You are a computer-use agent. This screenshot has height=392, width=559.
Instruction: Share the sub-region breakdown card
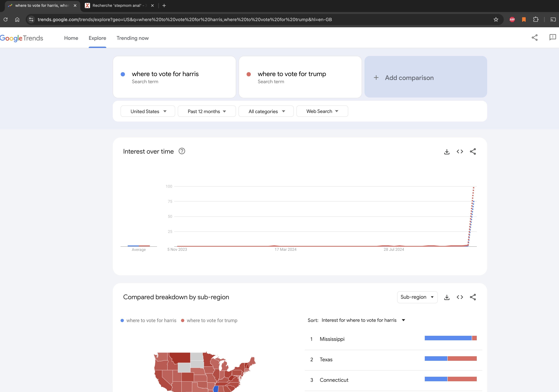(473, 297)
